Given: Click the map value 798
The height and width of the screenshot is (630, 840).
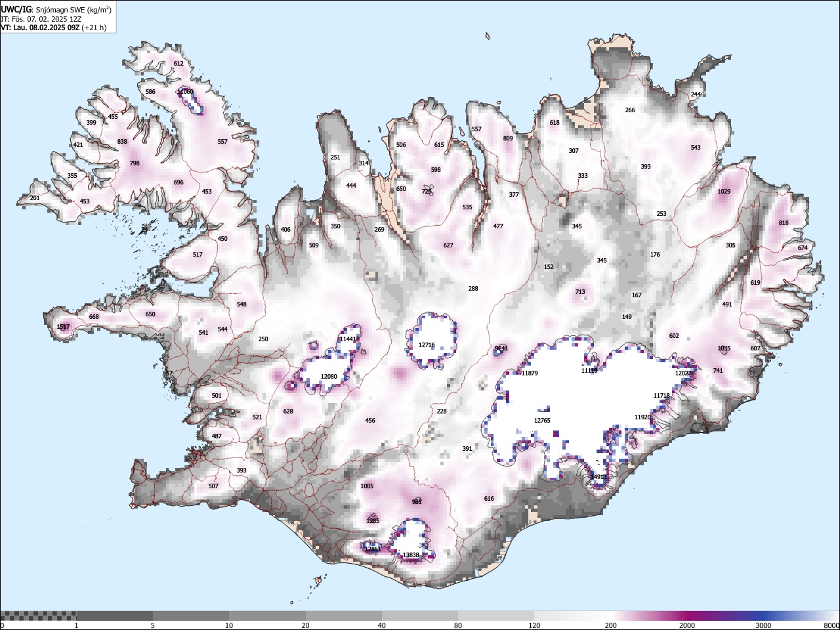Looking at the screenshot, I should 135,164.
